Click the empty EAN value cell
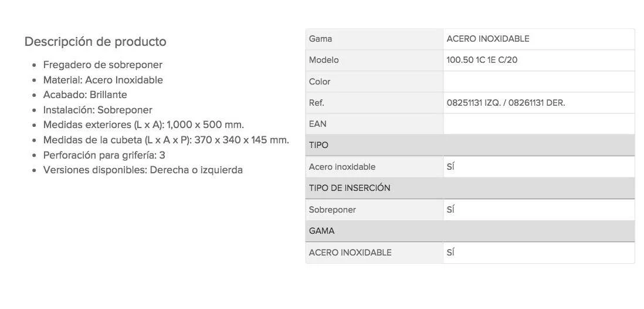This screenshot has height=309, width=644. (x=539, y=125)
